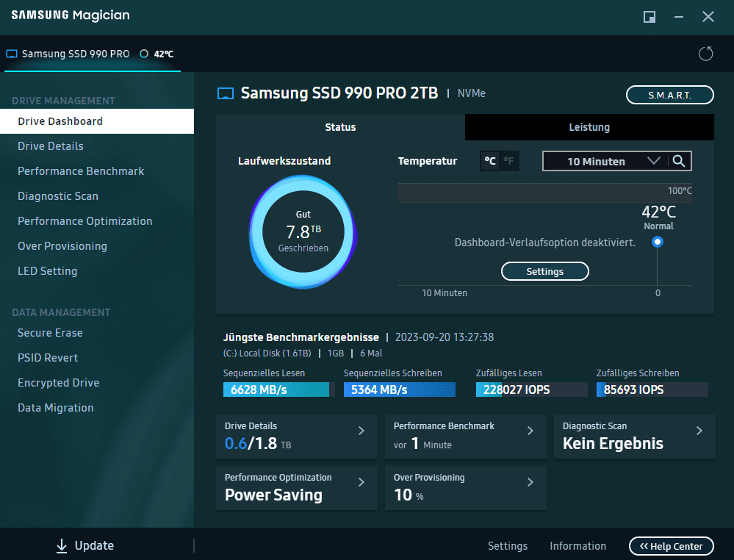
Task: Switch to the Status tab
Action: pos(340,127)
